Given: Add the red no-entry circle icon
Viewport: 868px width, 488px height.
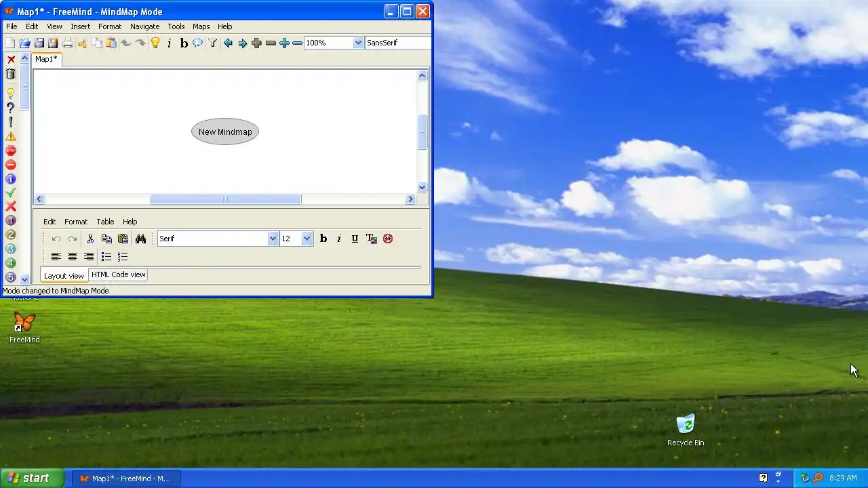Looking at the screenshot, I should tap(11, 165).
